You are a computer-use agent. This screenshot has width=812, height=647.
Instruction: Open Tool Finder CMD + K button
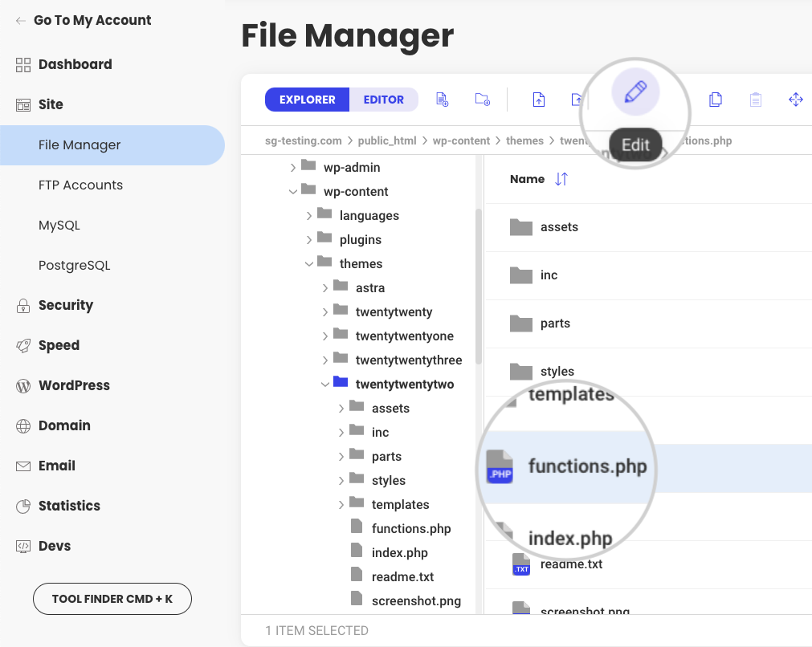coord(112,599)
